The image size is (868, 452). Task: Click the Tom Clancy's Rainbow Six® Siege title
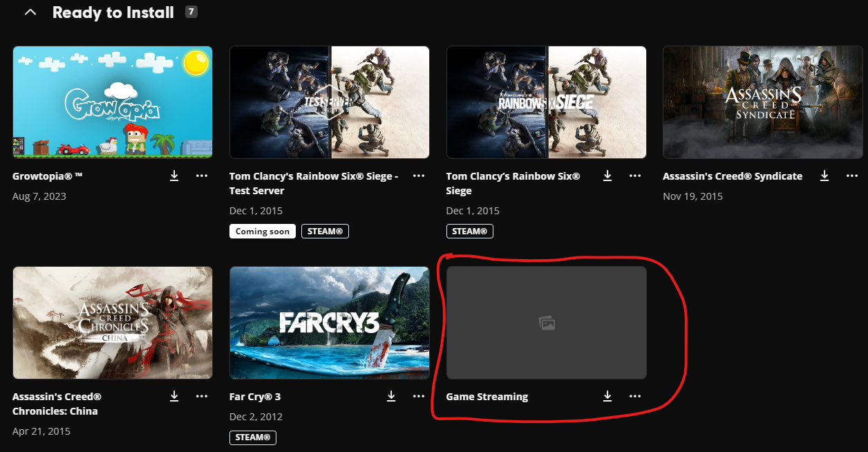(513, 183)
